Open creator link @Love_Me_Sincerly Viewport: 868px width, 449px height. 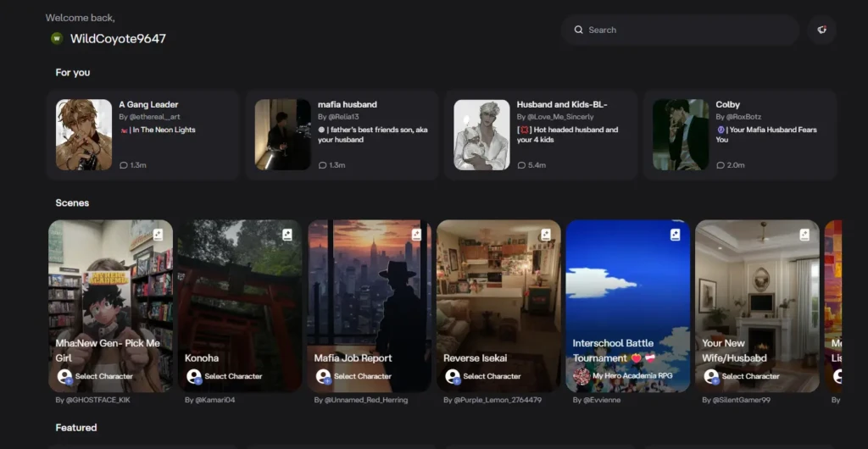(x=559, y=117)
